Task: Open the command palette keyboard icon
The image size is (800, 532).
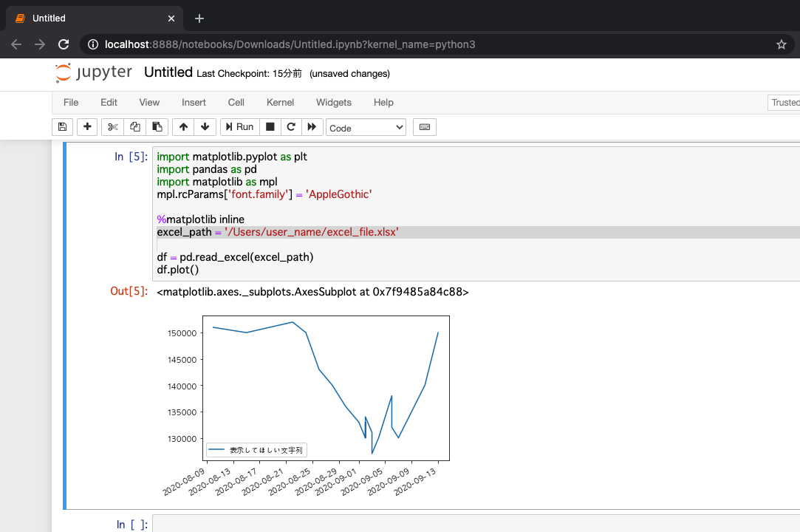Action: 425,127
